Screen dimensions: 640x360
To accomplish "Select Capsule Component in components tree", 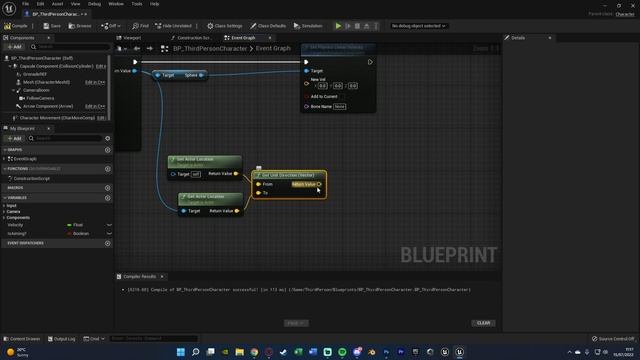I will click(x=56, y=66).
